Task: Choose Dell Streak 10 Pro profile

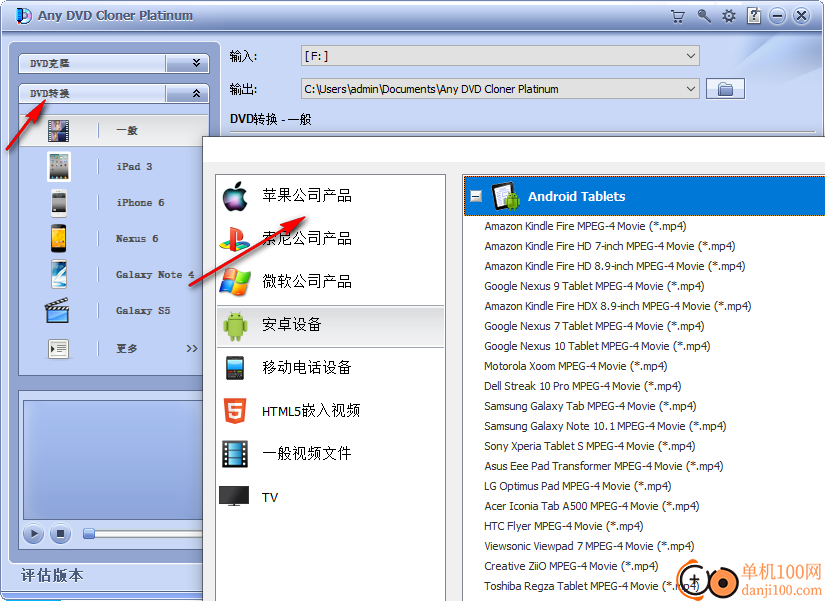Action: [582, 386]
